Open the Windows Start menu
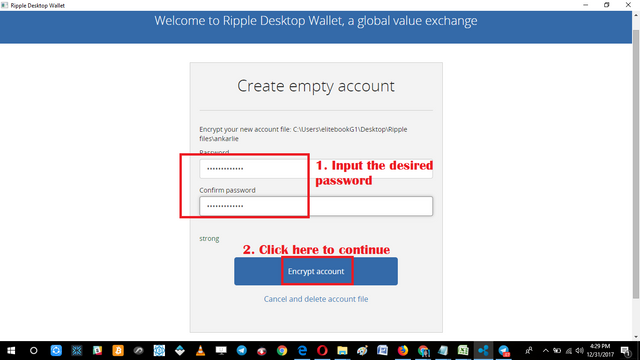This screenshot has height=360, width=640. click(x=11, y=351)
